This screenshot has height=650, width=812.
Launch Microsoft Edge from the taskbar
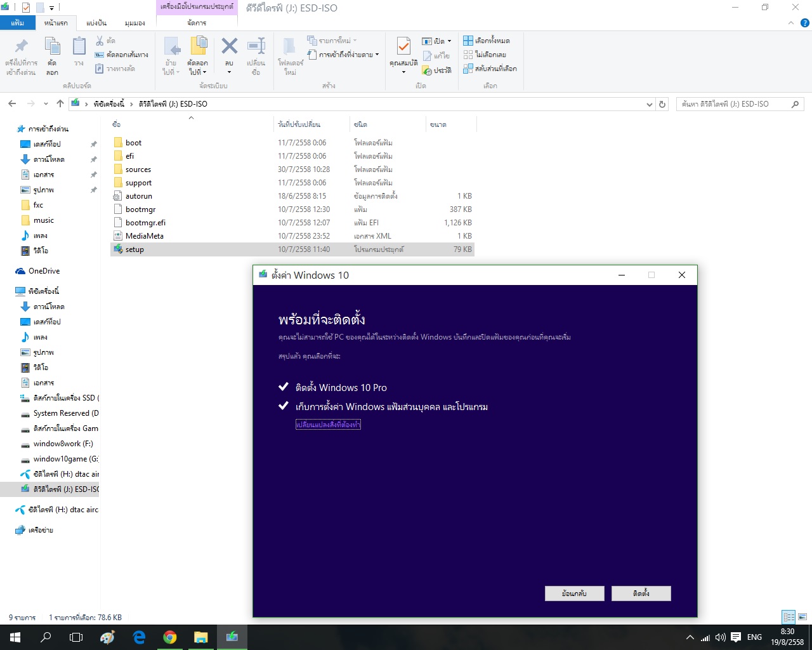139,637
